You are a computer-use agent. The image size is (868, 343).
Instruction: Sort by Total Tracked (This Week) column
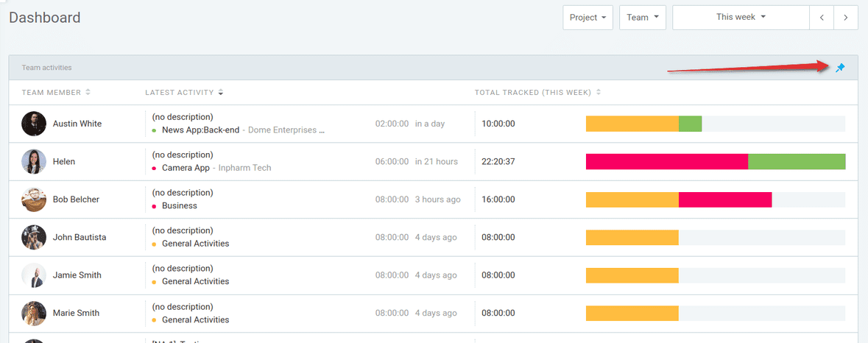[537, 93]
